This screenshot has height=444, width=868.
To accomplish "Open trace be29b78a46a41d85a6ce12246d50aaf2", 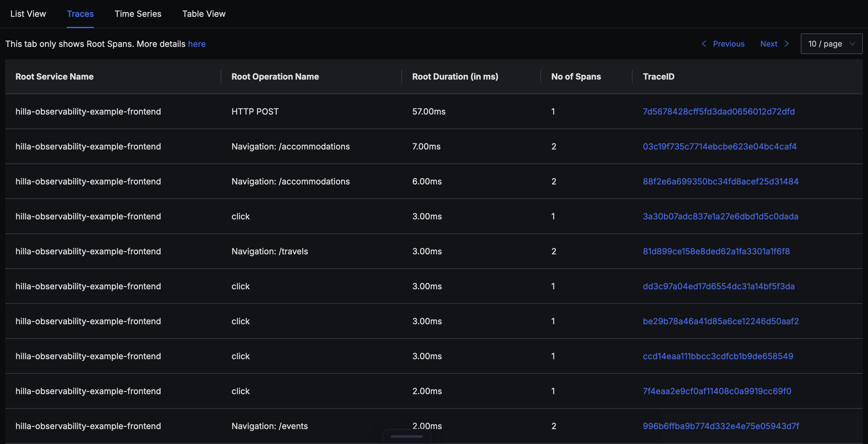I will click(721, 321).
